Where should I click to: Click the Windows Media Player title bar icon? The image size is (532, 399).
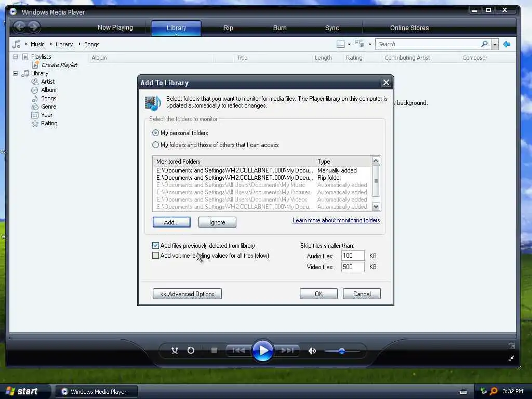pos(13,12)
